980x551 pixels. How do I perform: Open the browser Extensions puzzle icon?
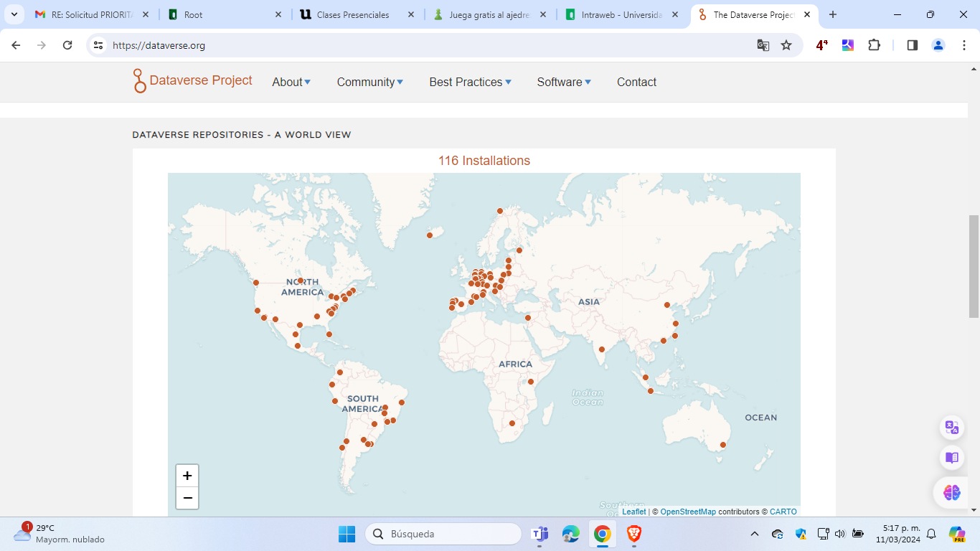[874, 45]
